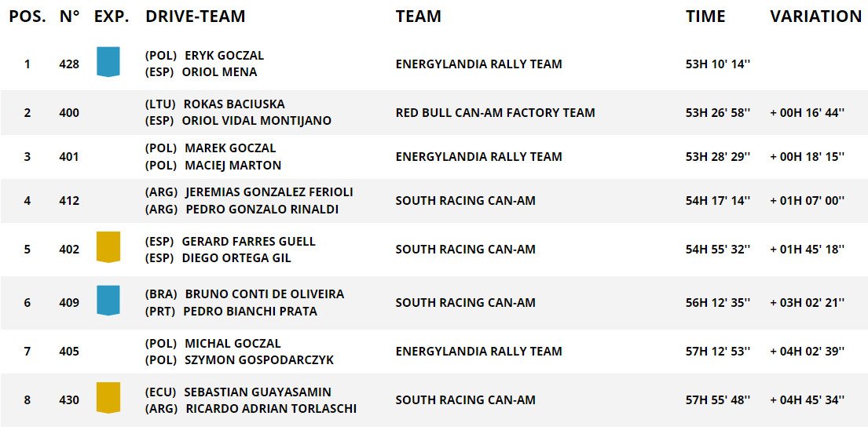The height and width of the screenshot is (434, 868).
Task: Click the yellow badge for car 430
Action: 108,398
